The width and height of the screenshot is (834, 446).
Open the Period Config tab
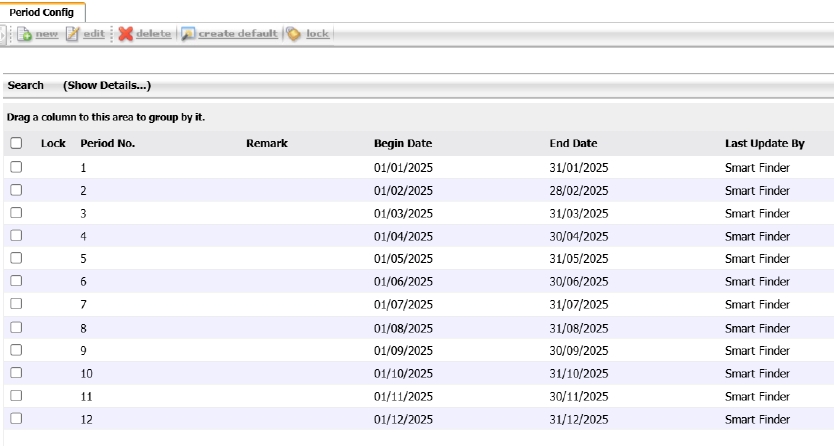click(42, 12)
